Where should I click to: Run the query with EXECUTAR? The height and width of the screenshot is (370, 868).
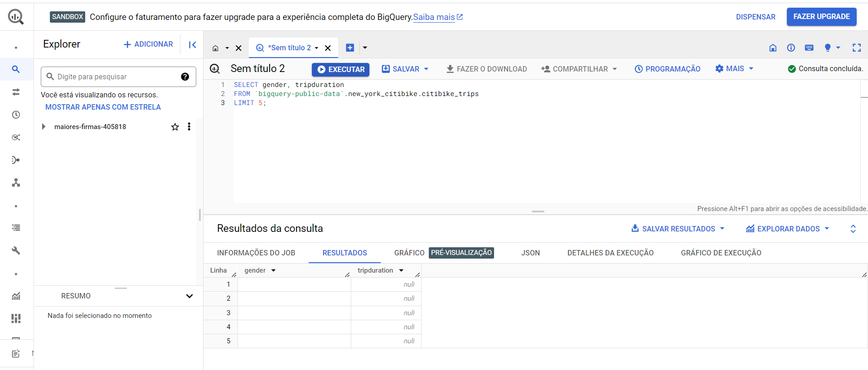341,69
